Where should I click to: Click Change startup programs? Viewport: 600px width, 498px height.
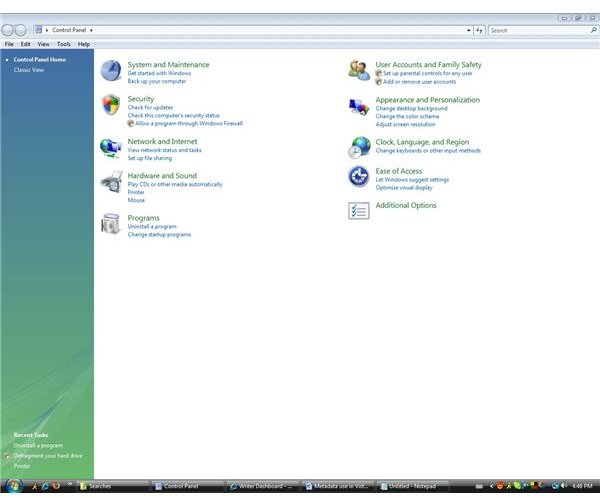[x=159, y=235]
